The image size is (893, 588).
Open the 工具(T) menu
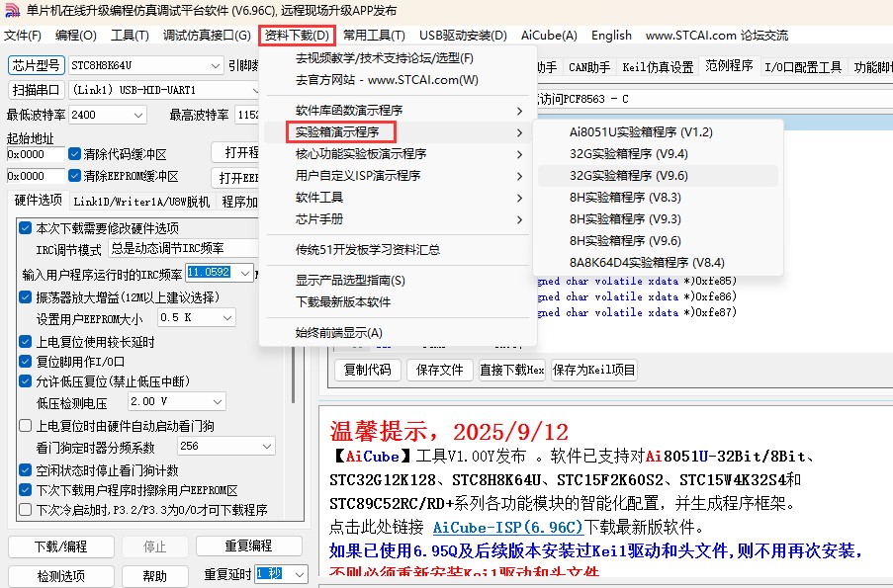[130, 36]
